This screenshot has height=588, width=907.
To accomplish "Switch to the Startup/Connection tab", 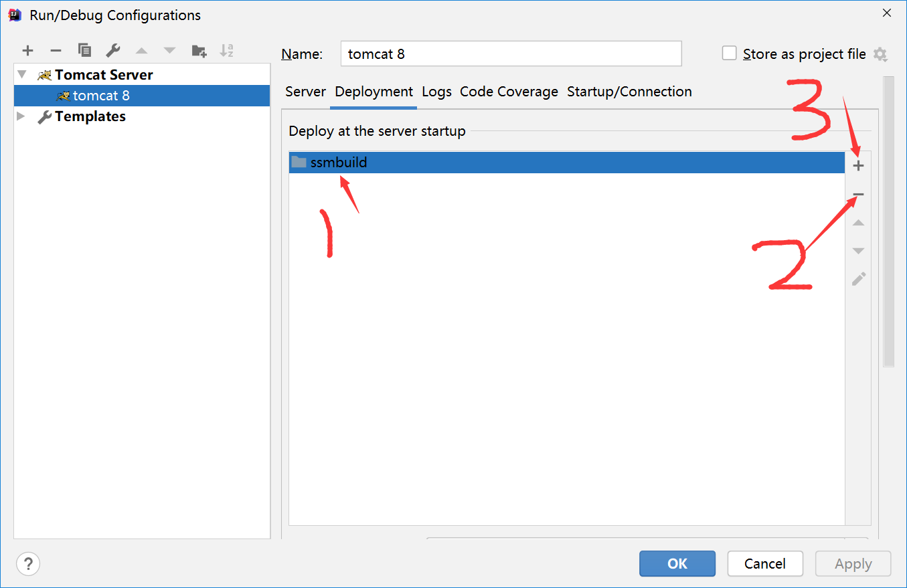I will tap(629, 92).
